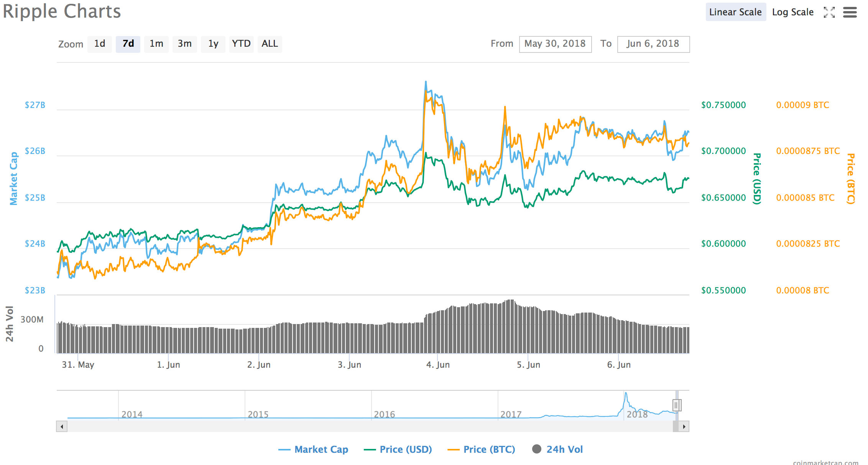
Task: Zoom chart to 1m range
Action: (156, 44)
